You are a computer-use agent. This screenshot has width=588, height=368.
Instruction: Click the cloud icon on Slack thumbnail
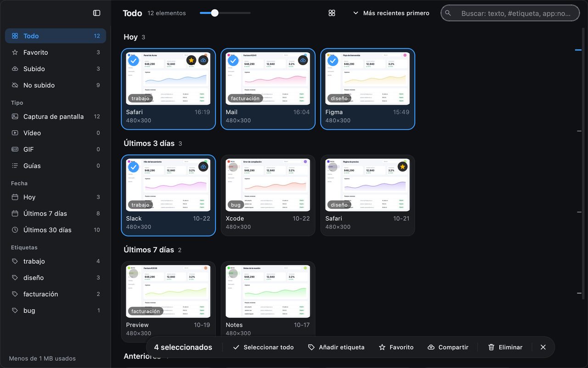(203, 167)
